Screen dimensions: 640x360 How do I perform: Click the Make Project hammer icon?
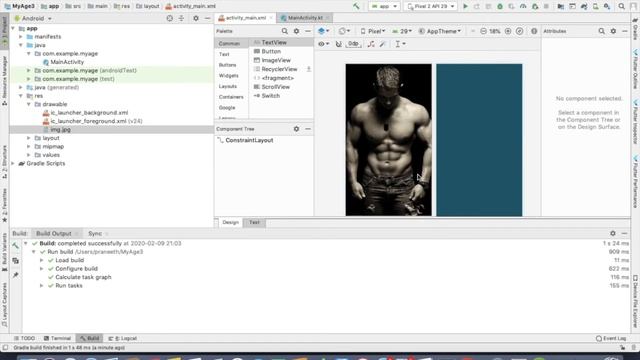pyautogui.click(x=356, y=6)
